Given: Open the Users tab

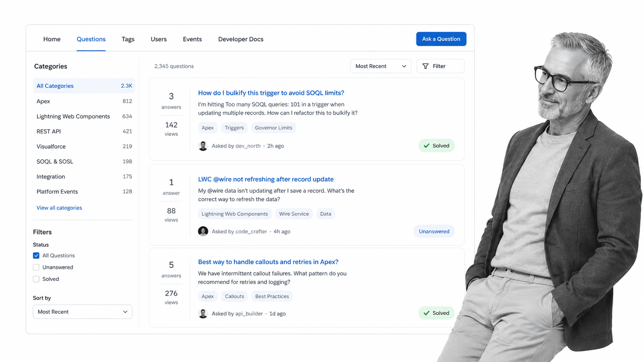Looking at the screenshot, I should 159,39.
